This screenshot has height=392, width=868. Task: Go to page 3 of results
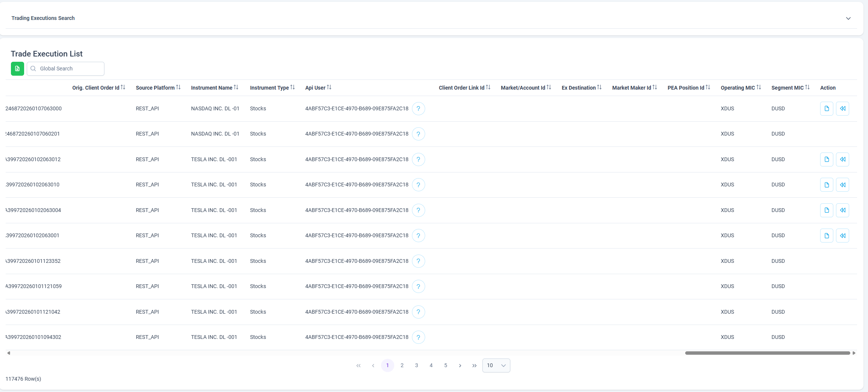(416, 366)
